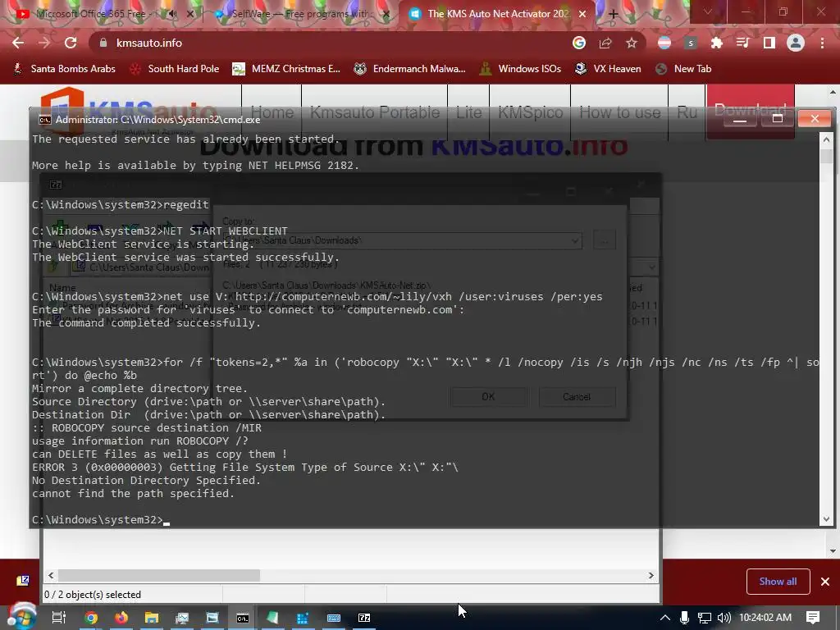This screenshot has height=630, width=840.
Task: Click the cmd.exe title bar icon
Action: click(x=45, y=120)
